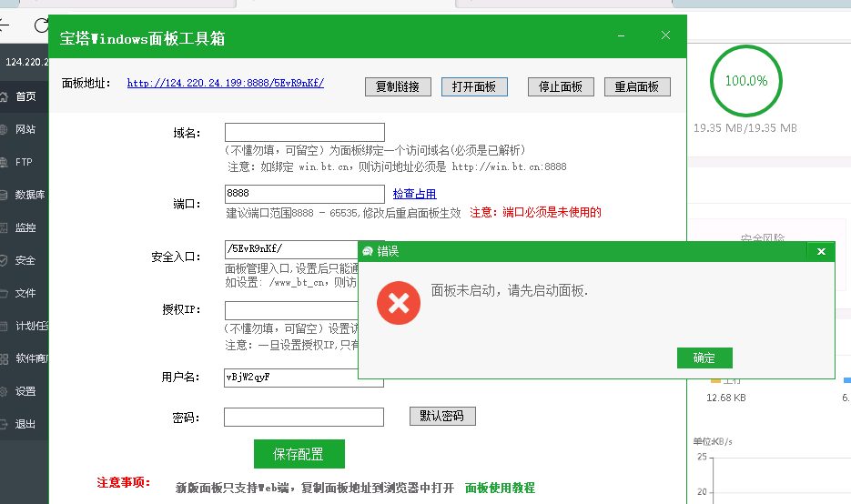Click the 100.0% circular usage gauge
851x504 pixels.
pyautogui.click(x=746, y=81)
